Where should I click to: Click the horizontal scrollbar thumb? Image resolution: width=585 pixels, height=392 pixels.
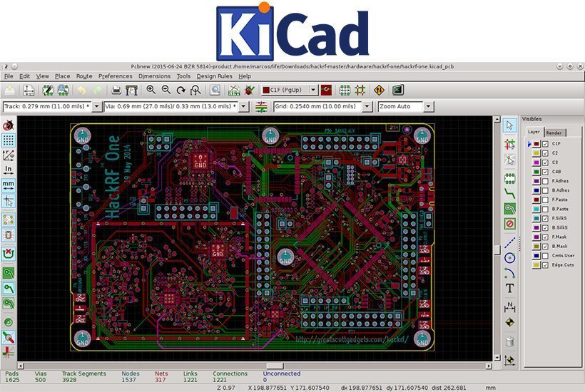pos(275,366)
